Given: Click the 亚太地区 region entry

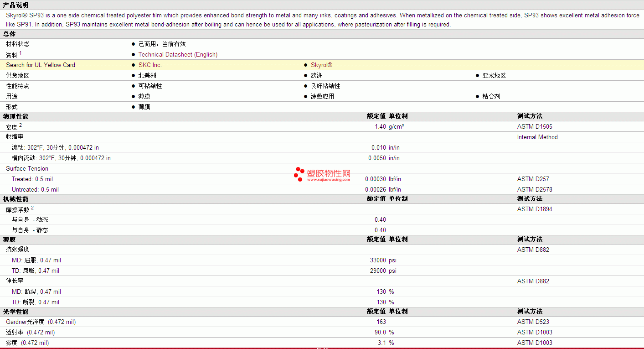Looking at the screenshot, I should (x=494, y=75).
